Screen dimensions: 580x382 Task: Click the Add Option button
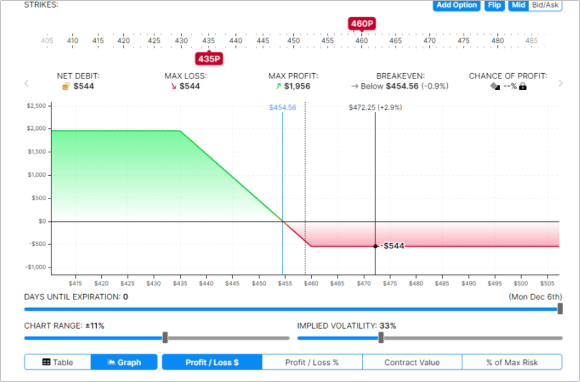tap(456, 5)
